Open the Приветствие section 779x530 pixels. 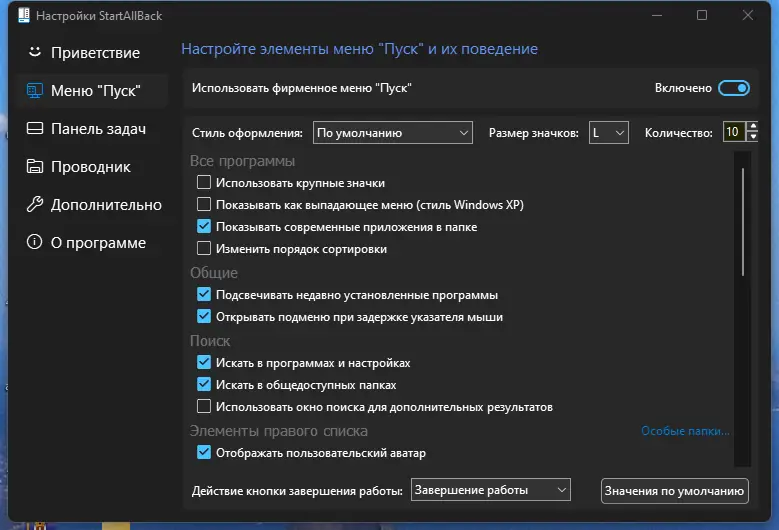(92, 52)
